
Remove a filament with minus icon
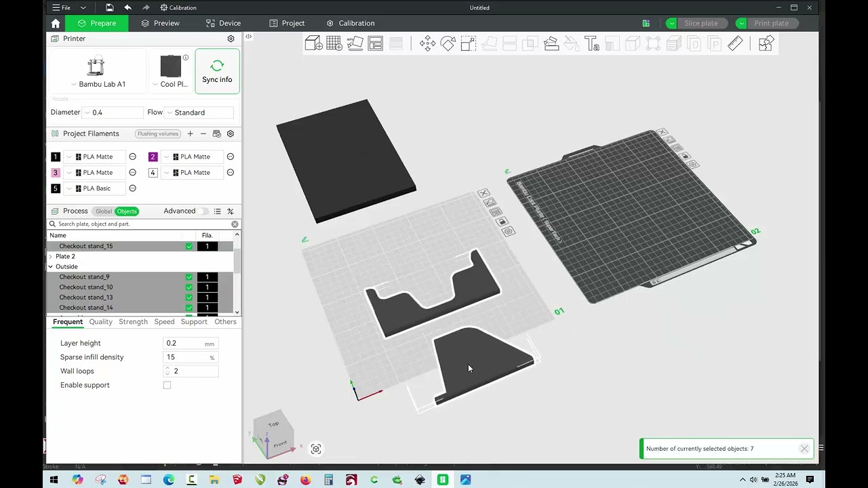[203, 134]
